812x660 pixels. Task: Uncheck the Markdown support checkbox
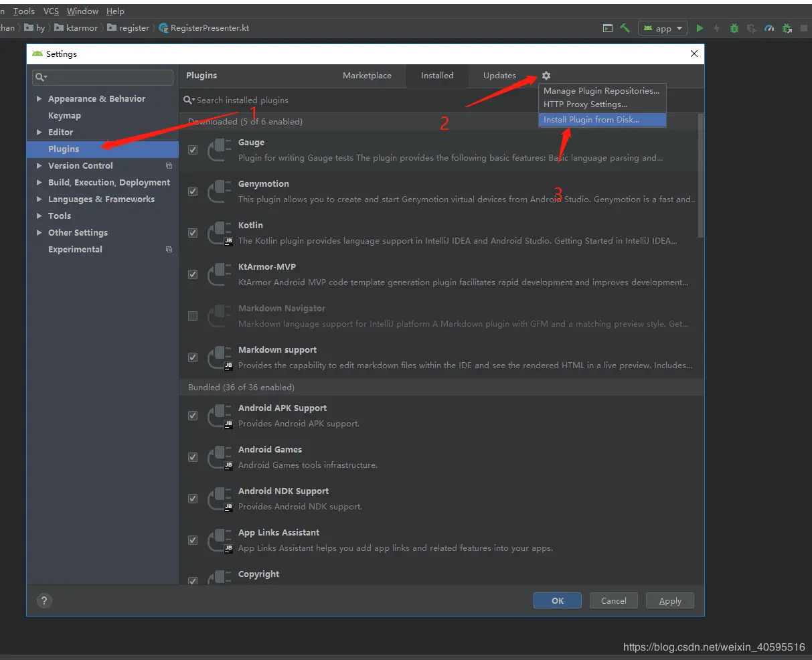[193, 357]
